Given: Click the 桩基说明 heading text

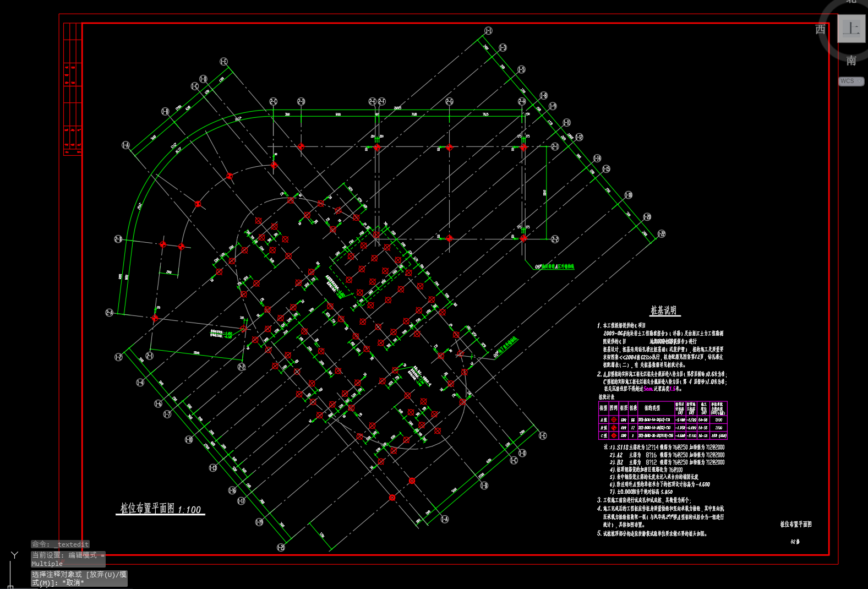Looking at the screenshot, I should (x=663, y=310).
